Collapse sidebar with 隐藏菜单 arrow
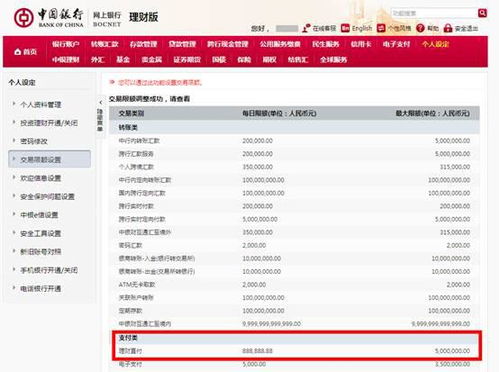 point(100,103)
